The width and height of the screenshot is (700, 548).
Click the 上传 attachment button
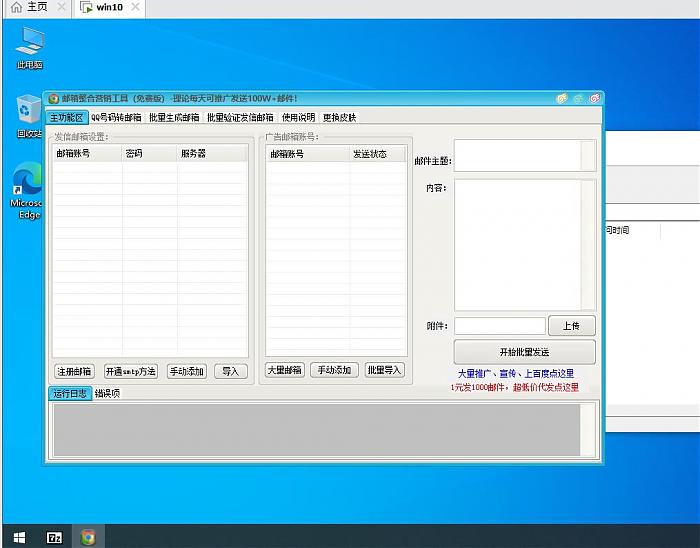coord(570,326)
